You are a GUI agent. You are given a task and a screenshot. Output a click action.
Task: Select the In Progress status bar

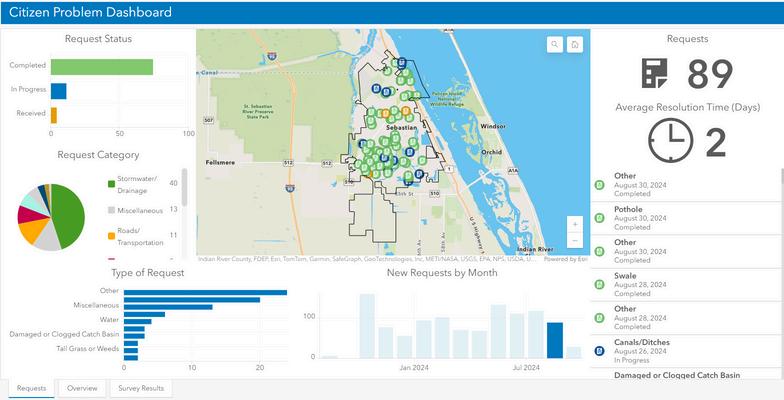(58, 91)
